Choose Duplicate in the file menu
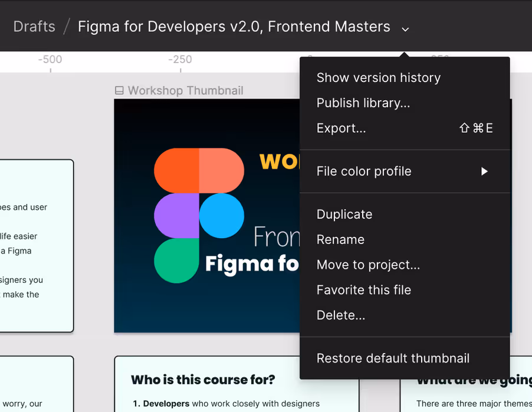 [405, 215]
